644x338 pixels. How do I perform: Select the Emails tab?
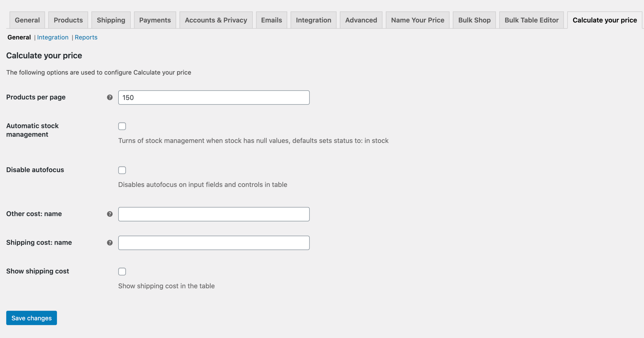pyautogui.click(x=271, y=20)
